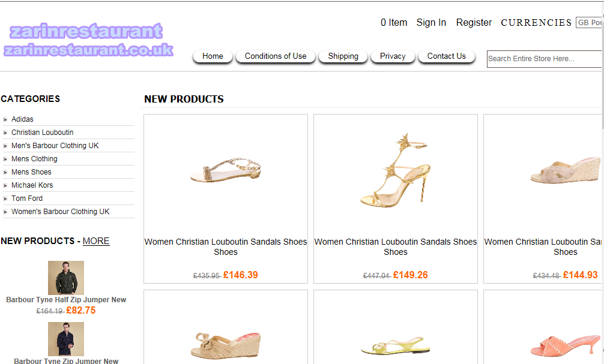
Task: Open the Privacy page
Action: pos(393,56)
